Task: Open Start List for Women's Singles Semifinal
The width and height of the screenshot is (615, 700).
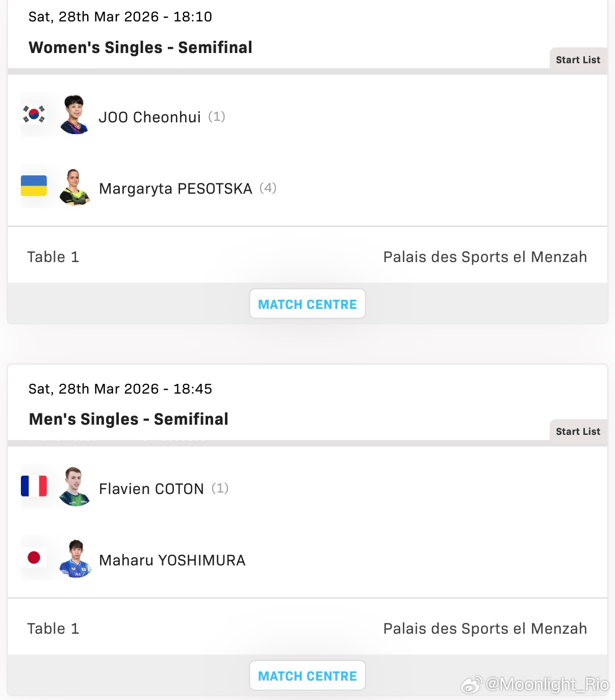Action: (x=578, y=60)
